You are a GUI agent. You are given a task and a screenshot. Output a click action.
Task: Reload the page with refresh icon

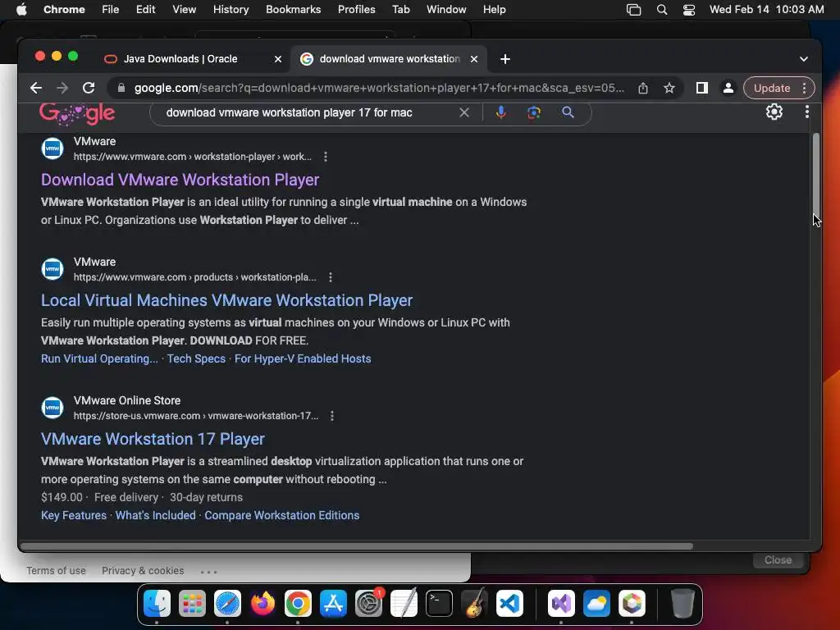click(x=89, y=88)
